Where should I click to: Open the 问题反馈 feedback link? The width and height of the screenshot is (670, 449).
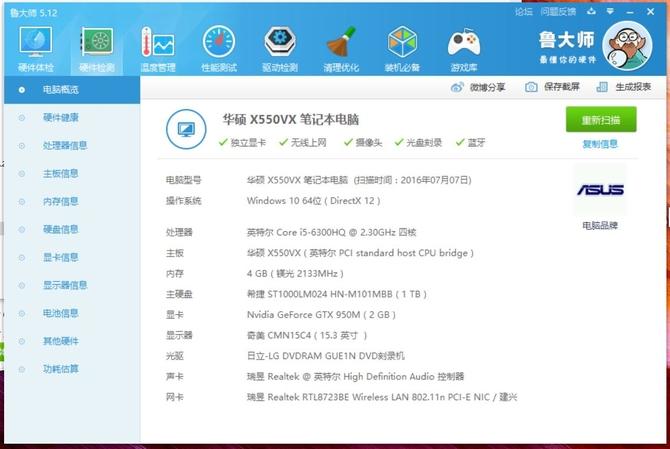point(558,12)
